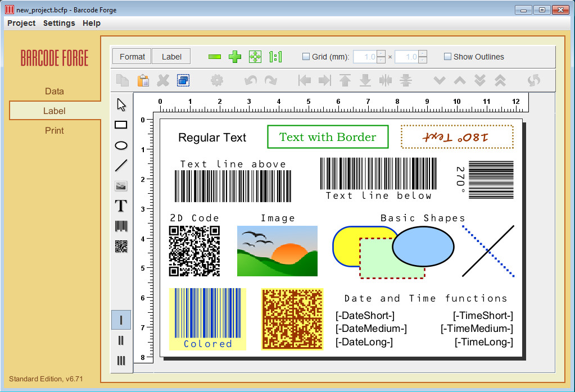This screenshot has height=392, width=575.
Task: Open the Project menu
Action: (21, 23)
